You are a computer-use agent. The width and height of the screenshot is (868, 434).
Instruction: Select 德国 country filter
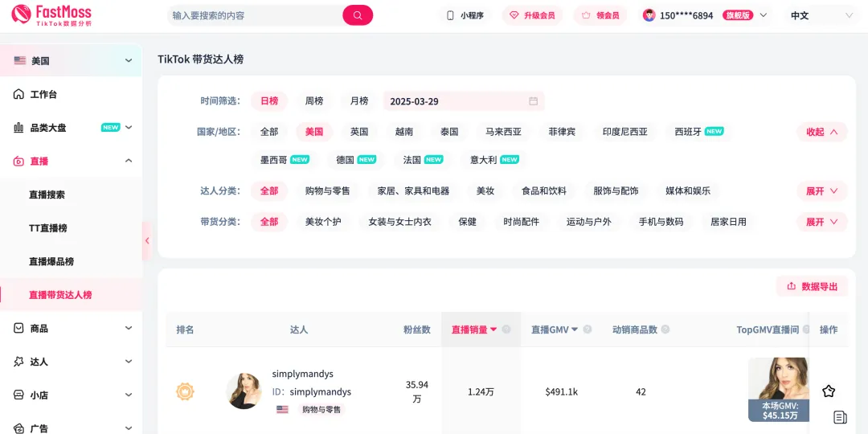point(356,159)
